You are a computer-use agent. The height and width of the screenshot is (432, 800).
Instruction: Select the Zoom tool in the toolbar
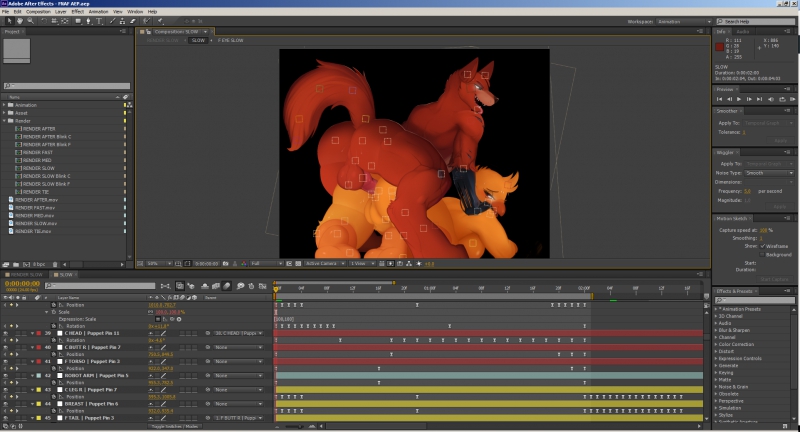coord(29,19)
